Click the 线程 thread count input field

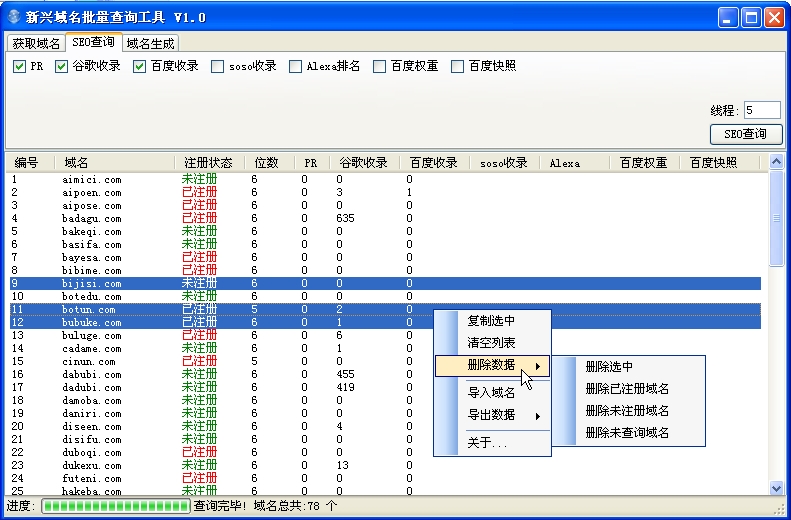(x=762, y=111)
